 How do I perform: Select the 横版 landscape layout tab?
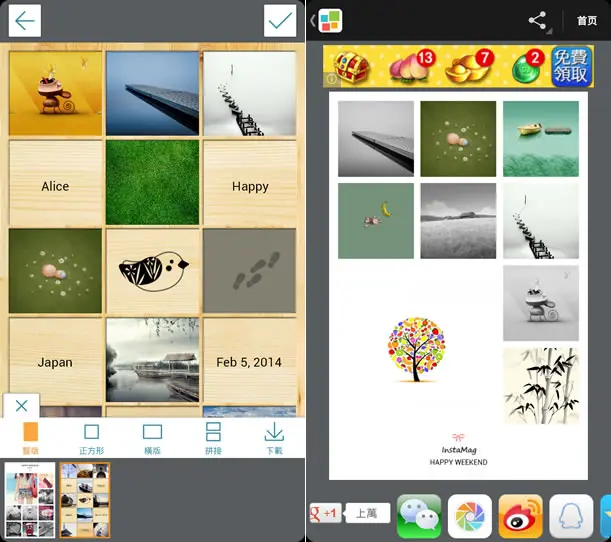click(152, 439)
